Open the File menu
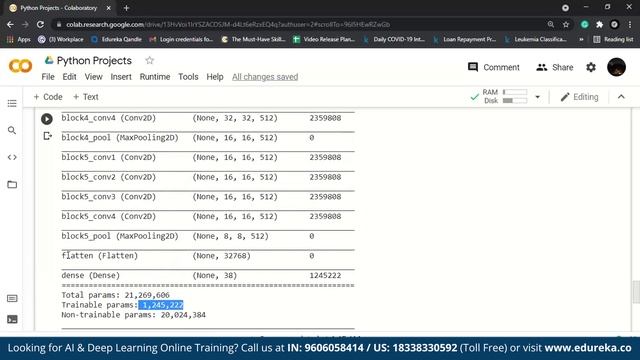The height and width of the screenshot is (360, 640). pyautogui.click(x=48, y=77)
